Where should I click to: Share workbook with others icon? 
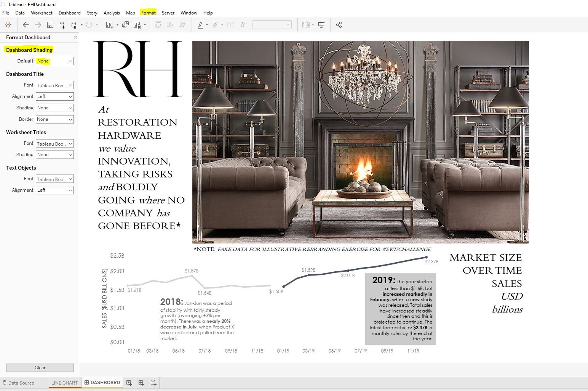pos(339,25)
